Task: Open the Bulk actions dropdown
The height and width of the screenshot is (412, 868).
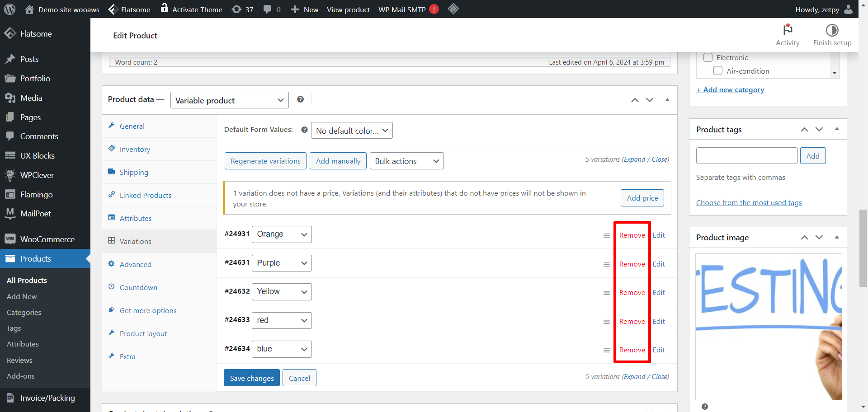Action: tap(407, 161)
